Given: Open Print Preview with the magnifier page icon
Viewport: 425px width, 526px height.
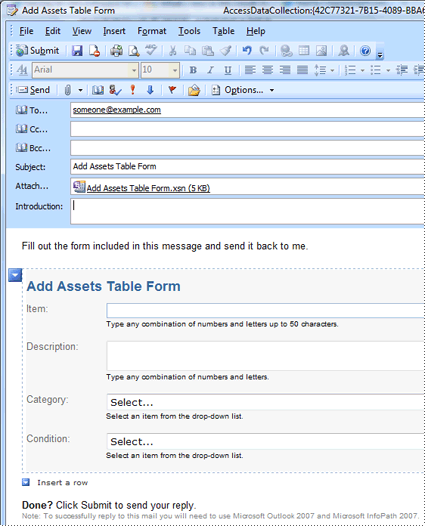Looking at the screenshot, I should click(134, 51).
